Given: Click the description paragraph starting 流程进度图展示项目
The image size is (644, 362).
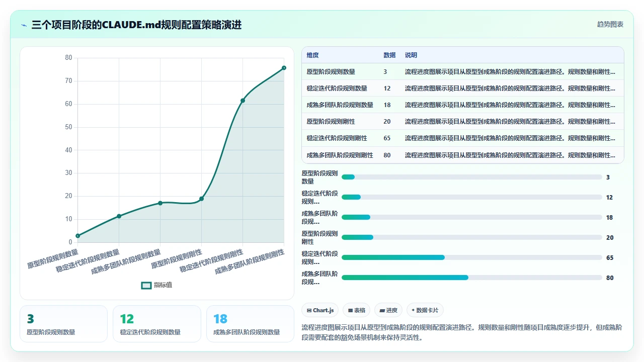Looking at the screenshot, I should (462, 332).
